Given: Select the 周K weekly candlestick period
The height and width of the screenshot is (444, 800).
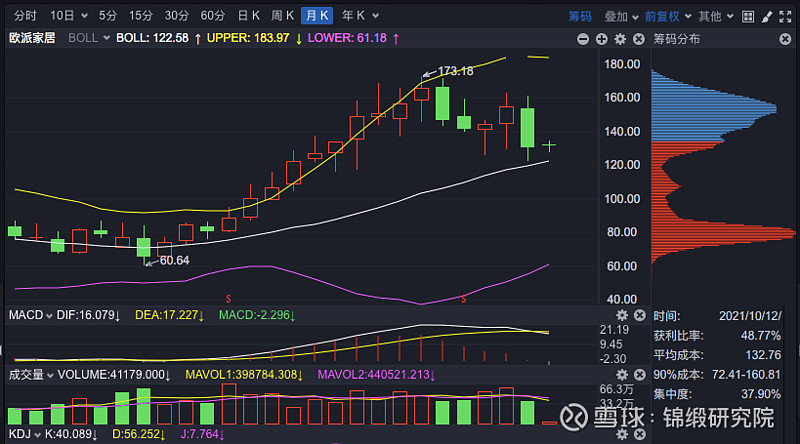Looking at the screenshot, I should (283, 16).
